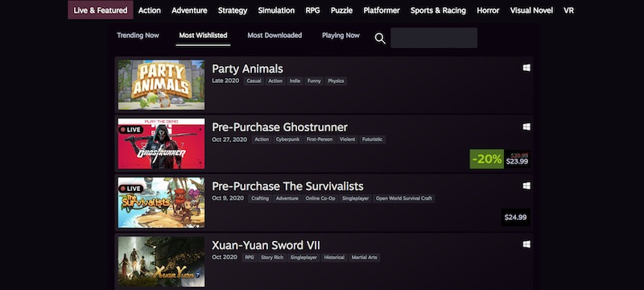Image resolution: width=644 pixels, height=290 pixels.
Task: Switch to the Simulation tab
Action: tap(276, 10)
